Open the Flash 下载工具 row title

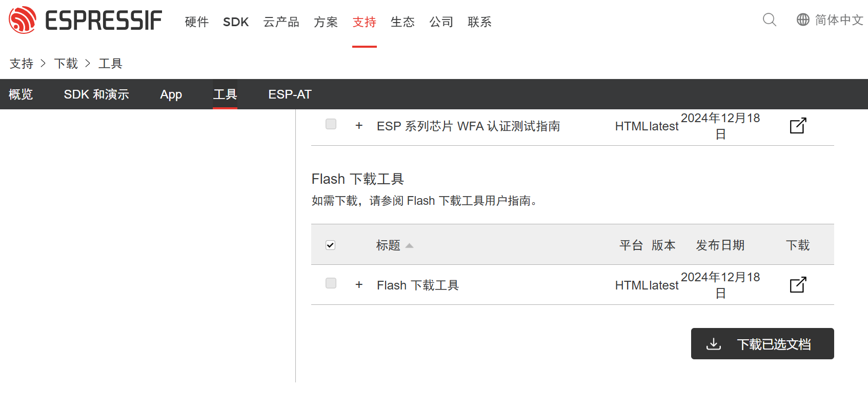click(418, 285)
